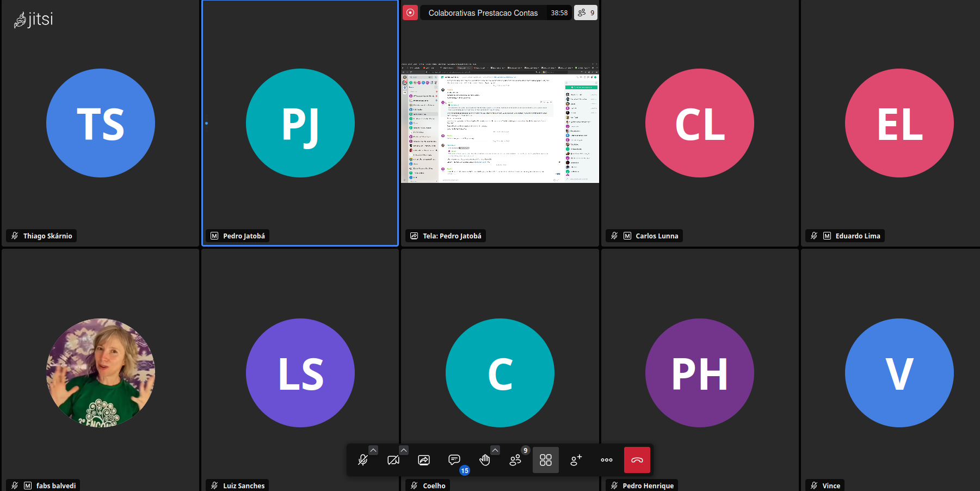Hang up with the red leave button
Screen dimensions: 980x491
(637, 461)
